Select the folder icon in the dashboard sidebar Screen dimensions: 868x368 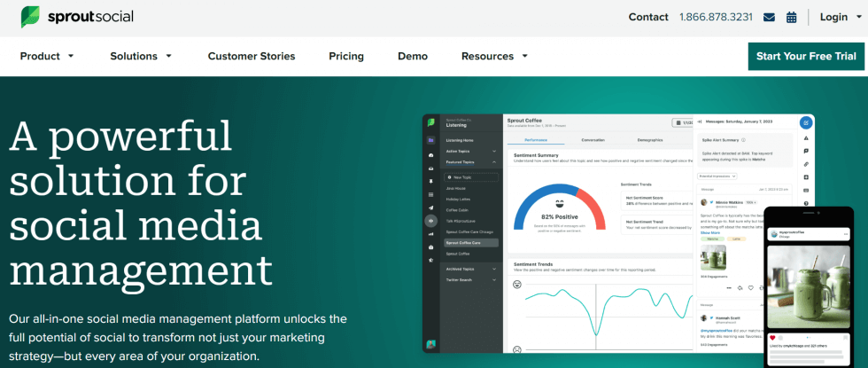point(430,140)
